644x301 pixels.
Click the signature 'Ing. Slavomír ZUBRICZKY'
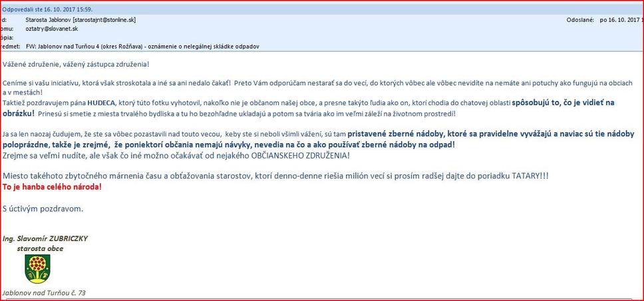click(45, 238)
